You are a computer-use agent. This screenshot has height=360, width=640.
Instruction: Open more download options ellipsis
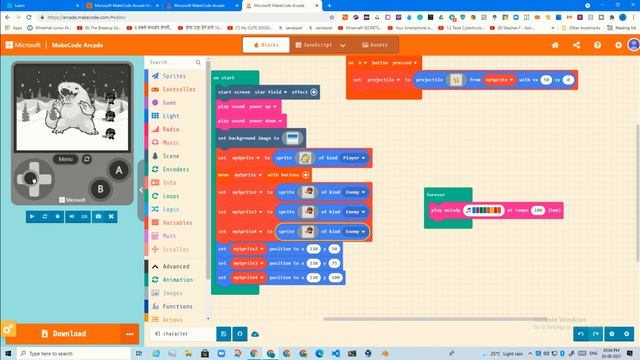pyautogui.click(x=130, y=334)
